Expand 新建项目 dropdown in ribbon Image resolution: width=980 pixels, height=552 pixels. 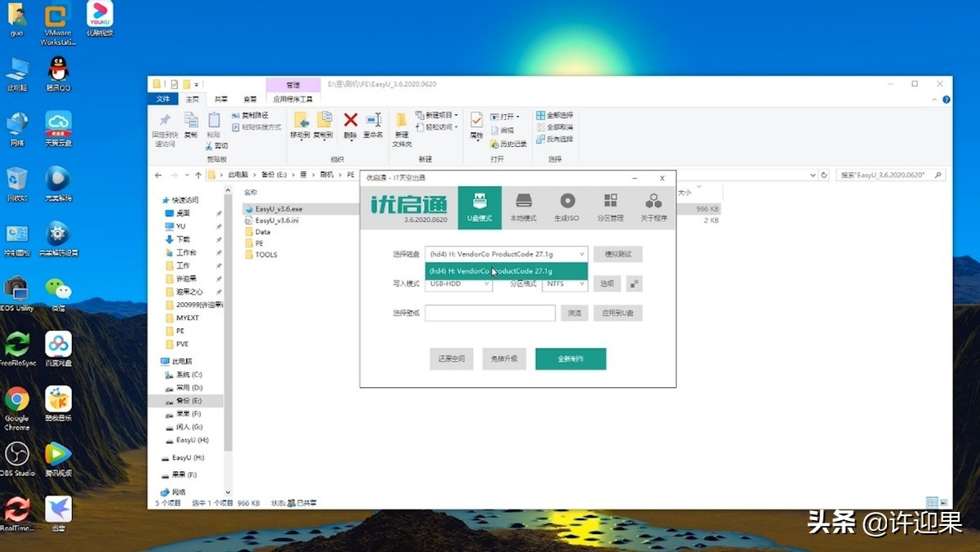(437, 115)
